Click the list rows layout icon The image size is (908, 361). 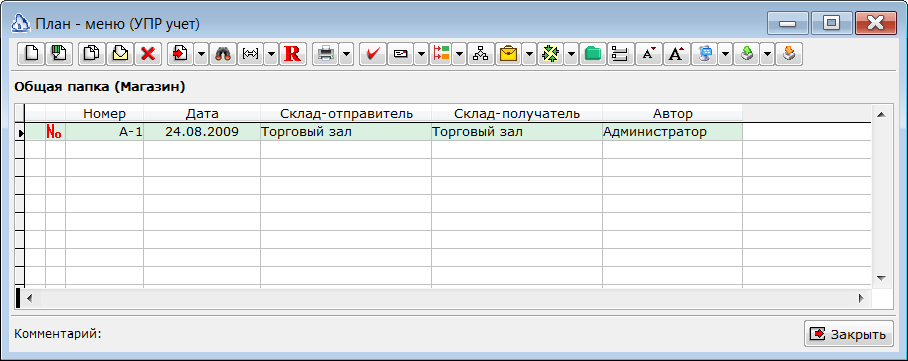pos(620,54)
